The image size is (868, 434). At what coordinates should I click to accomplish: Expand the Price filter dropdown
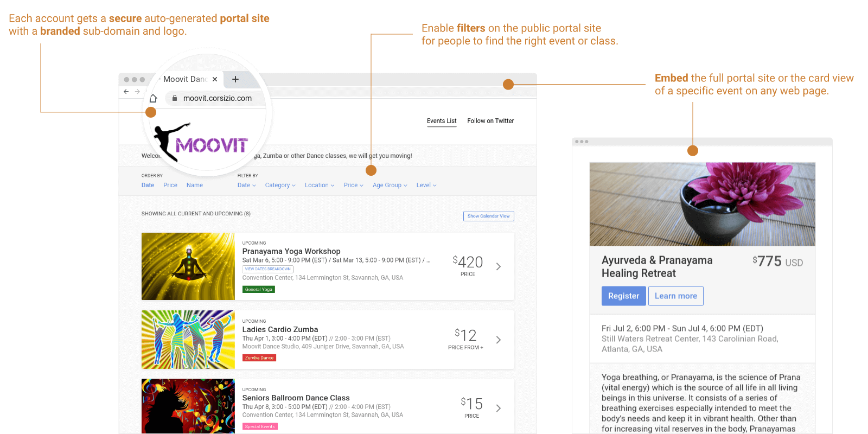(354, 185)
